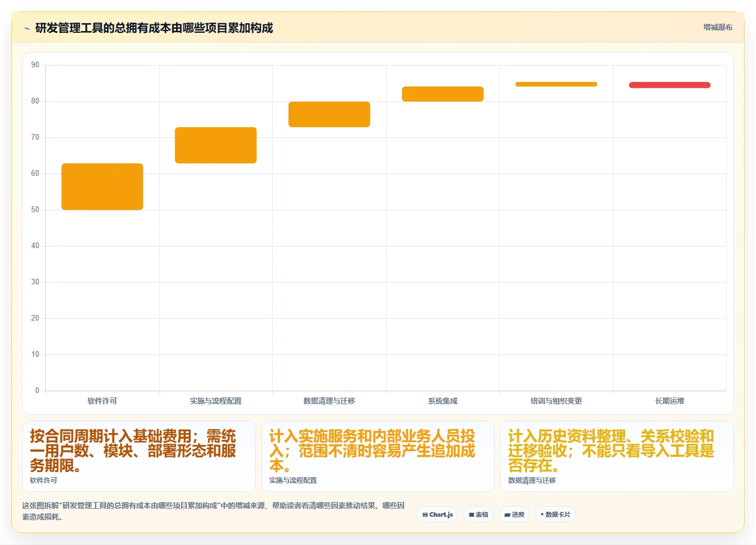Image resolution: width=756 pixels, height=545 pixels.
Task: Click the 进度 tag pill
Action: 514,514
